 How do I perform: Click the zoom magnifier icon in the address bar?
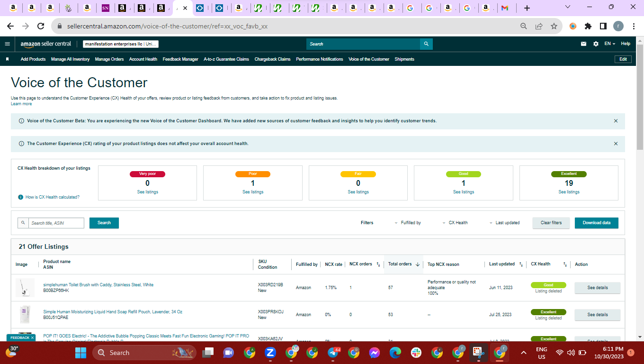tap(523, 26)
